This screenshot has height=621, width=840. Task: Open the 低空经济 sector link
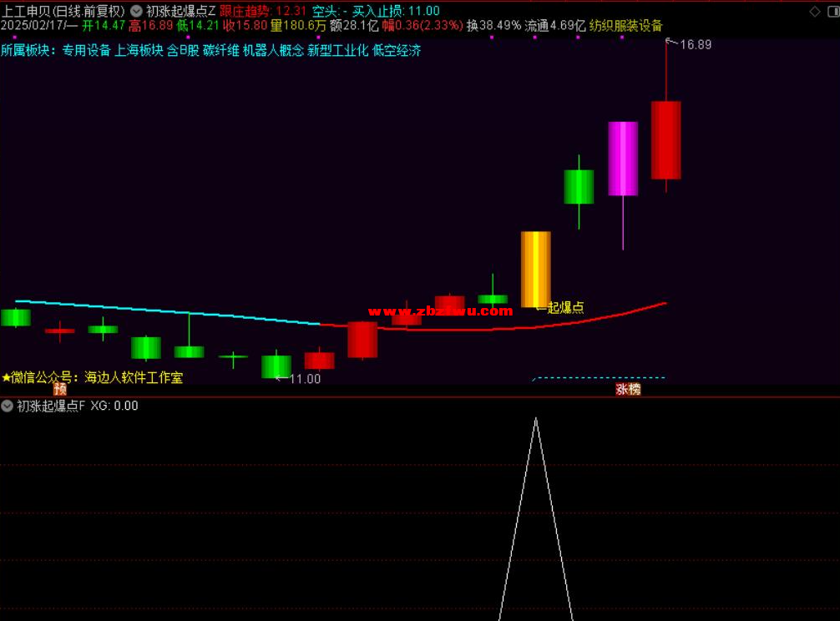[x=397, y=50]
